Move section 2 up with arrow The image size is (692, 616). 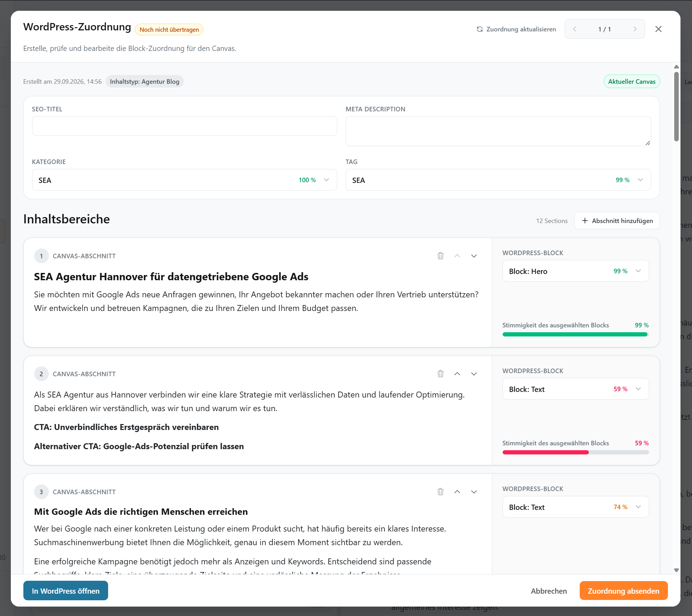tap(457, 374)
